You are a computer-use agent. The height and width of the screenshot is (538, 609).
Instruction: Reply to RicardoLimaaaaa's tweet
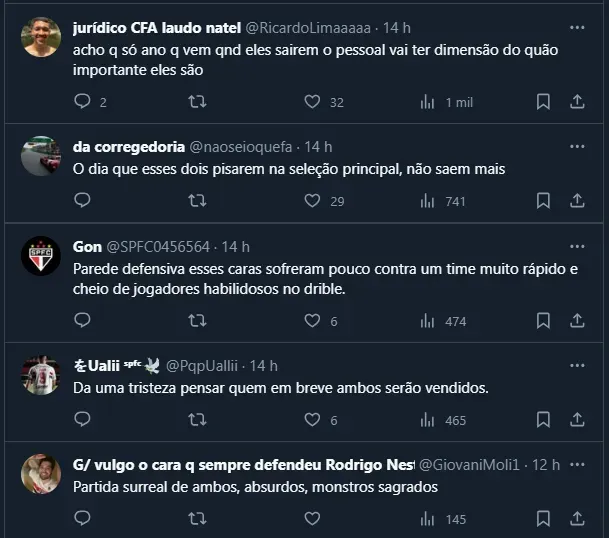point(83,102)
